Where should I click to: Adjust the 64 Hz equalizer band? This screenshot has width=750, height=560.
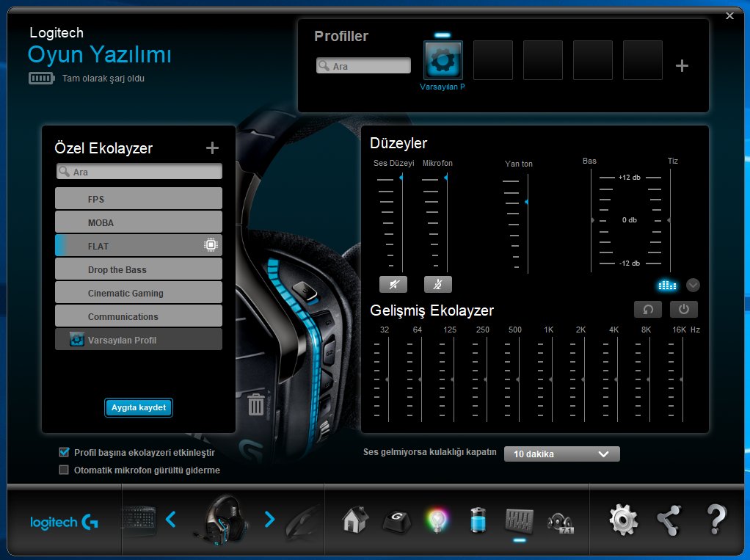(421, 379)
